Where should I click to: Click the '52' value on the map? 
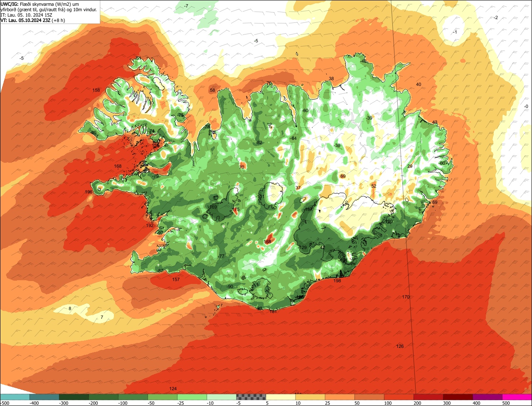(374, 186)
